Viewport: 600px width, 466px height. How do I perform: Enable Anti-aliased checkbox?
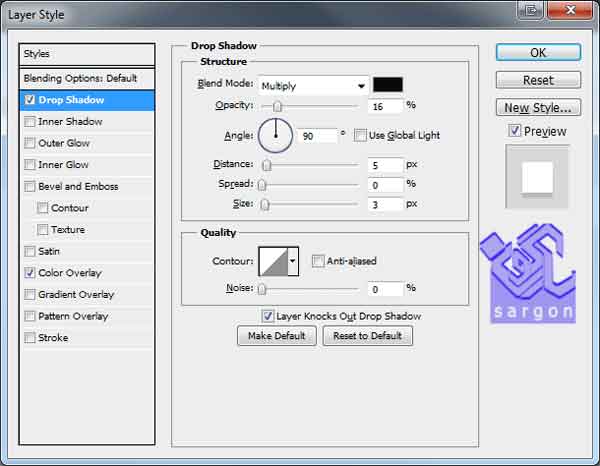(x=318, y=261)
